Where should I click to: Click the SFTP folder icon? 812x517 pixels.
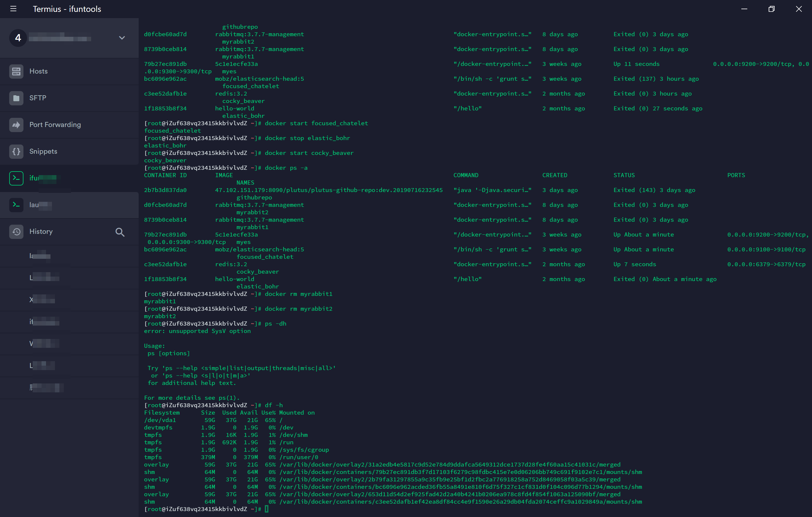pos(16,98)
